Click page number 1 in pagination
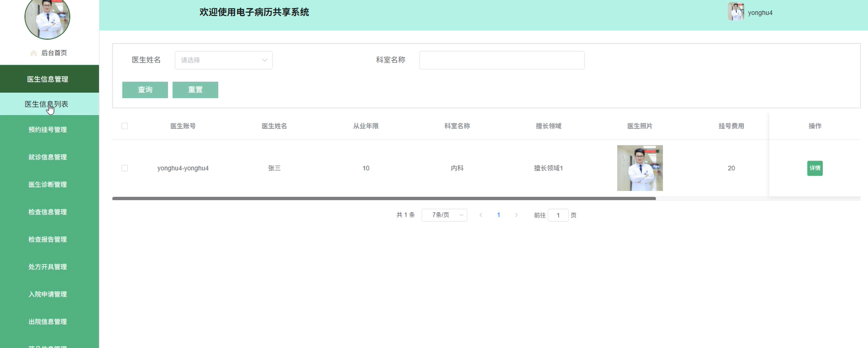868x348 pixels. point(499,215)
